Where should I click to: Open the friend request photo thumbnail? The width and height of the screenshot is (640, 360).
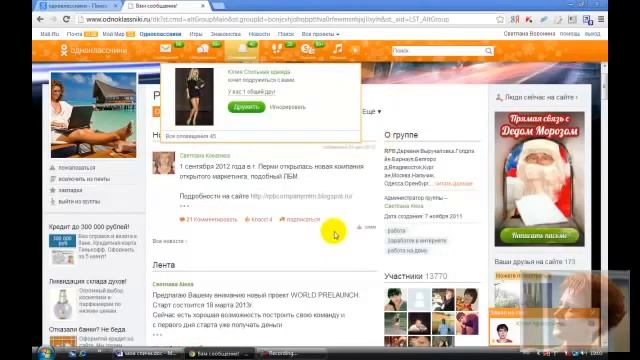(194, 97)
